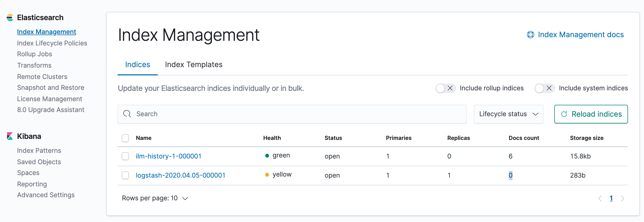Select checkbox for logstash-2020.04.05-000001 row
The image size is (644, 222).
point(125,175)
